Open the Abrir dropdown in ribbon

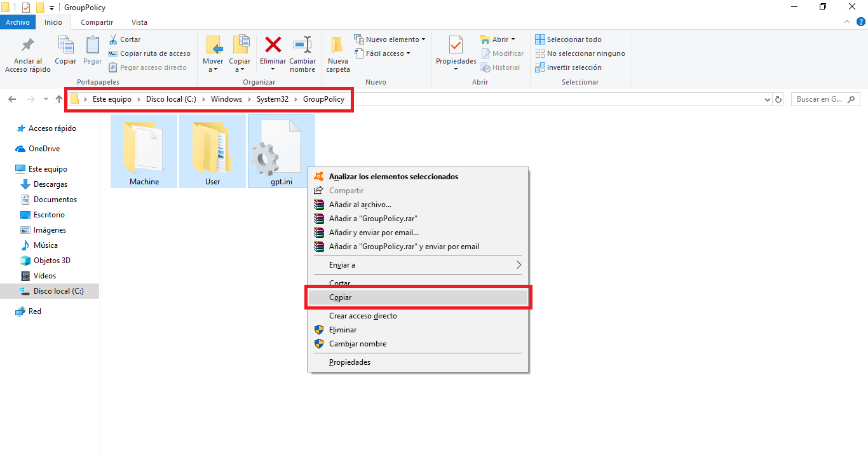pyautogui.click(x=498, y=39)
